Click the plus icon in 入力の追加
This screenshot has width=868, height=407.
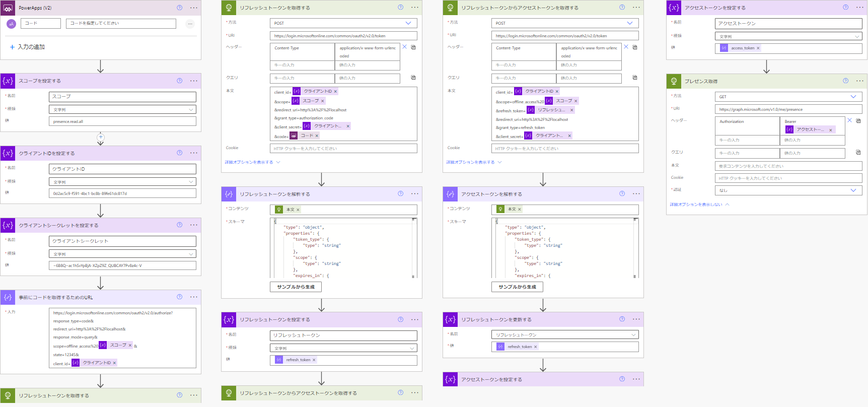point(12,47)
